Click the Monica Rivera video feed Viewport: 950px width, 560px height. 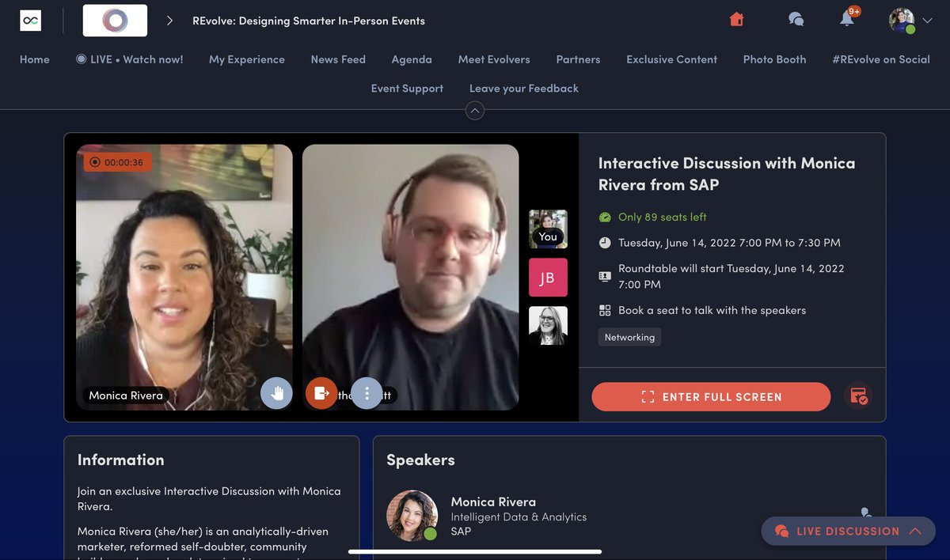(x=184, y=277)
